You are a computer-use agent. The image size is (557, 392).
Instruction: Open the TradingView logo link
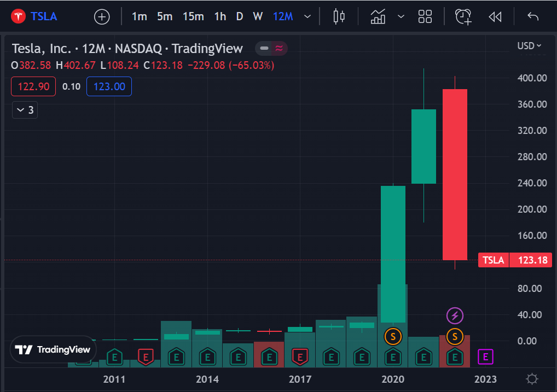[x=53, y=349]
